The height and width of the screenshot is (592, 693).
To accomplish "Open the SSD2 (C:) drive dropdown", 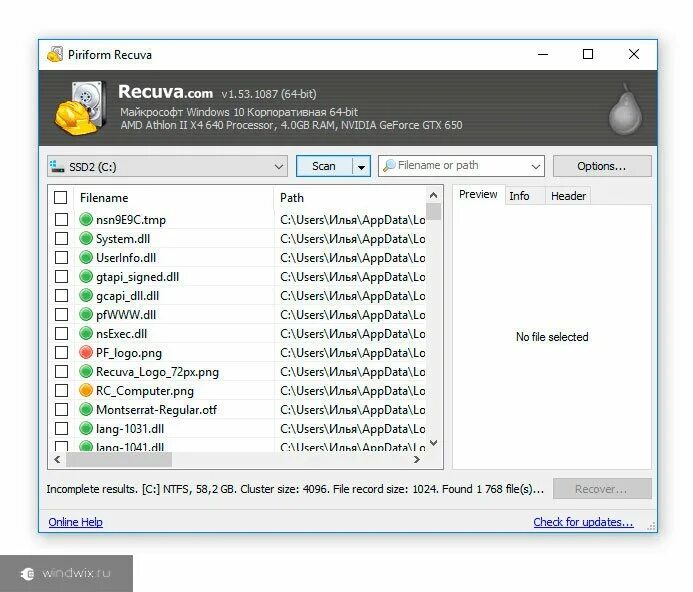I will [x=168, y=166].
